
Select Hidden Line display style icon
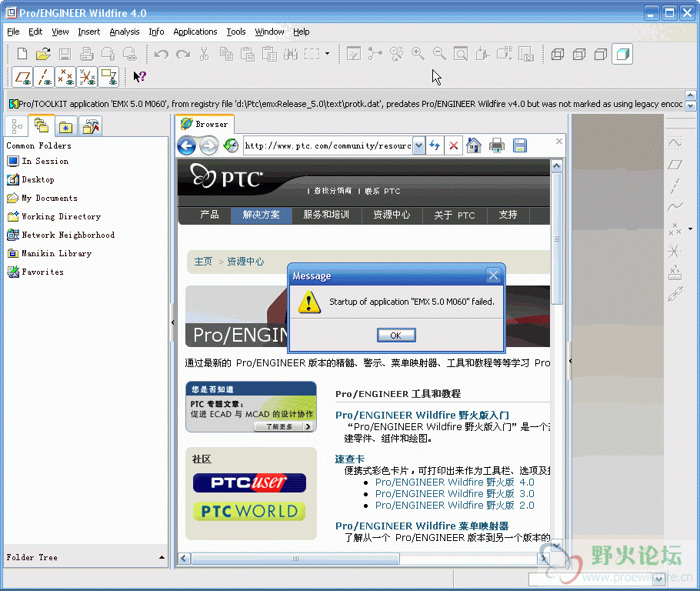pos(579,54)
